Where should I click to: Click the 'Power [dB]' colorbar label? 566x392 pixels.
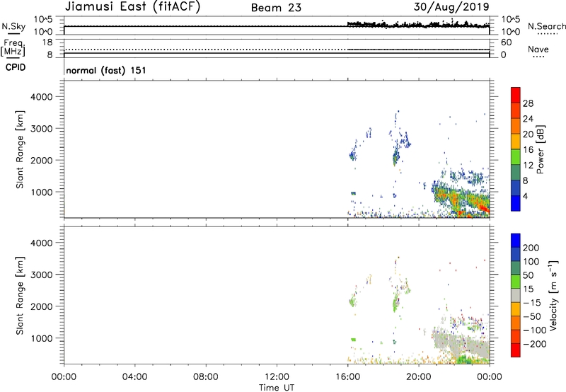tap(540, 149)
